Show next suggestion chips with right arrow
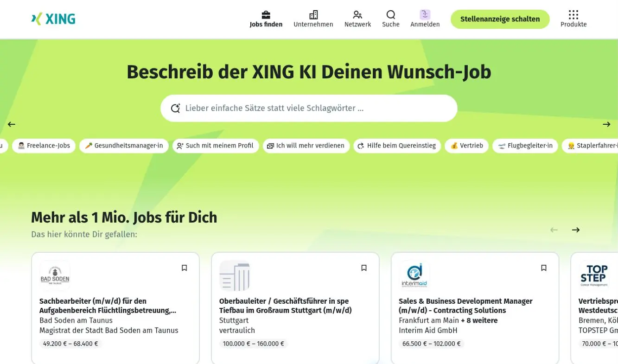The height and width of the screenshot is (364, 618). pos(606,124)
